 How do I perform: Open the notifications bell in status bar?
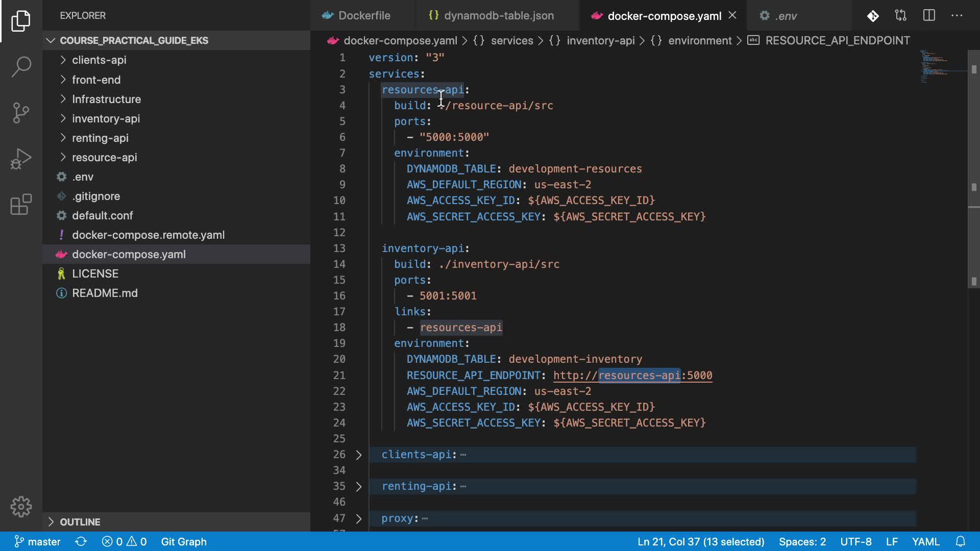960,541
